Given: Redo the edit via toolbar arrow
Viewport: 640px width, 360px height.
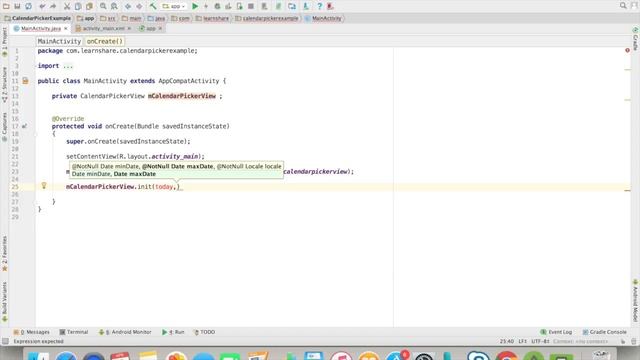Looking at the screenshot, I should pyautogui.click(x=53, y=6).
